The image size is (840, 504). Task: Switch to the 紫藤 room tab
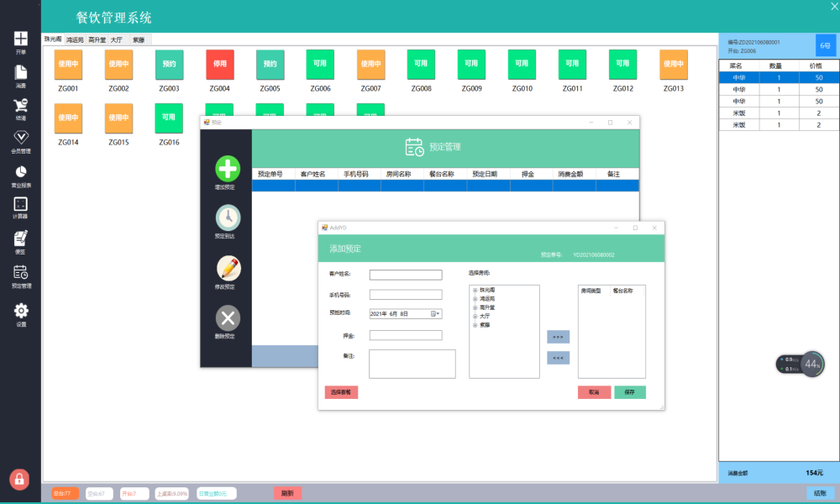[139, 40]
